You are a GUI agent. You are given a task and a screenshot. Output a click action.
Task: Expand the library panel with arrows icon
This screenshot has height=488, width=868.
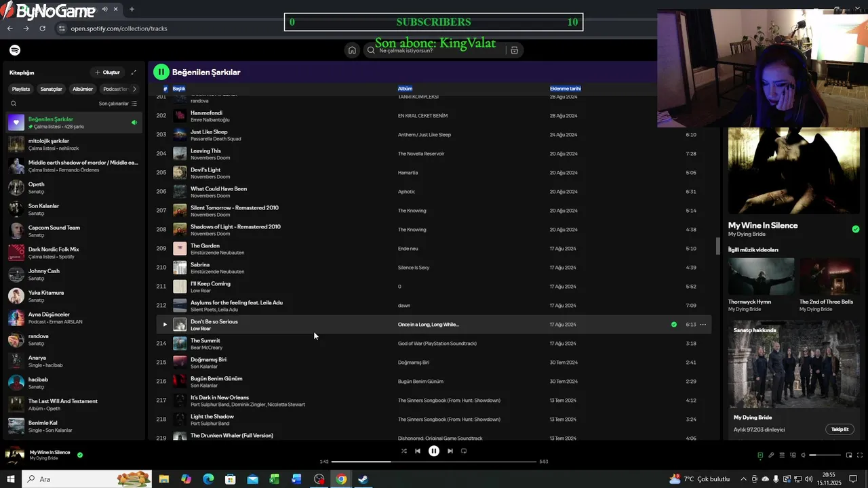(x=134, y=73)
